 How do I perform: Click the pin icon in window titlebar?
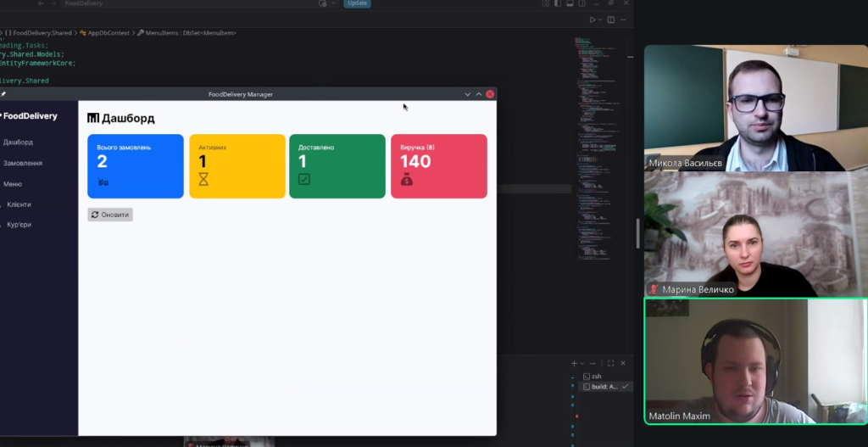[3, 94]
